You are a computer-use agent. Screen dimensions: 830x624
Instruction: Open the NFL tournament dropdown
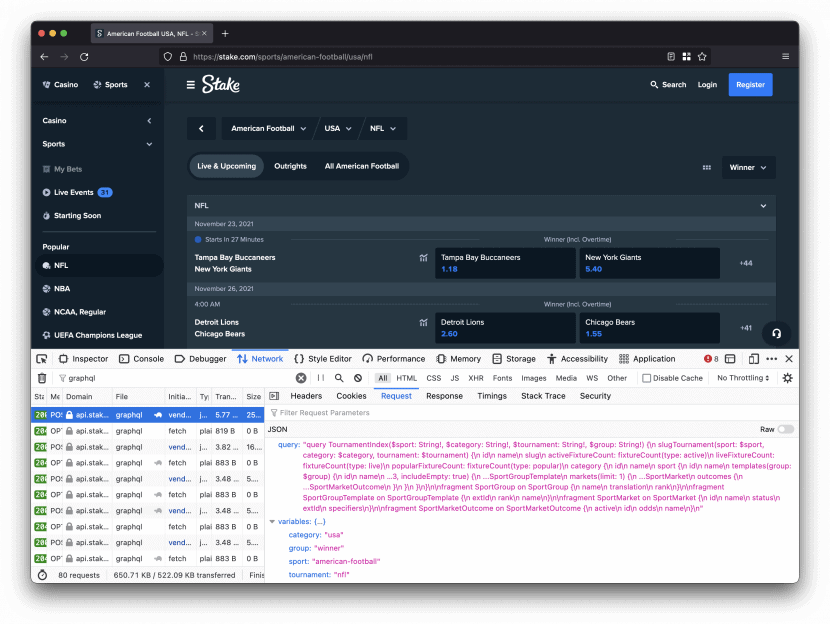pyautogui.click(x=383, y=129)
